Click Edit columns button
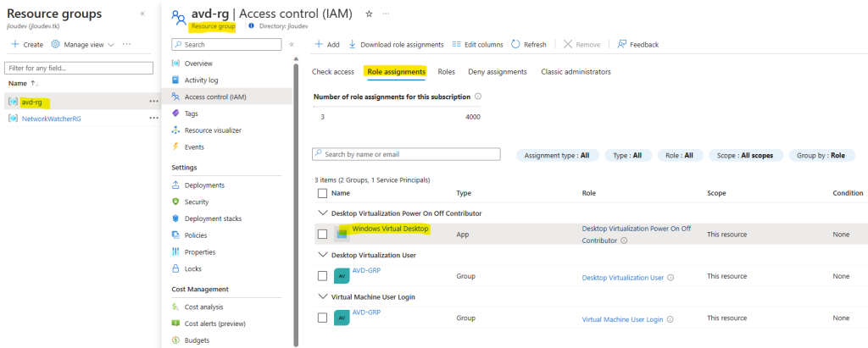 (477, 45)
